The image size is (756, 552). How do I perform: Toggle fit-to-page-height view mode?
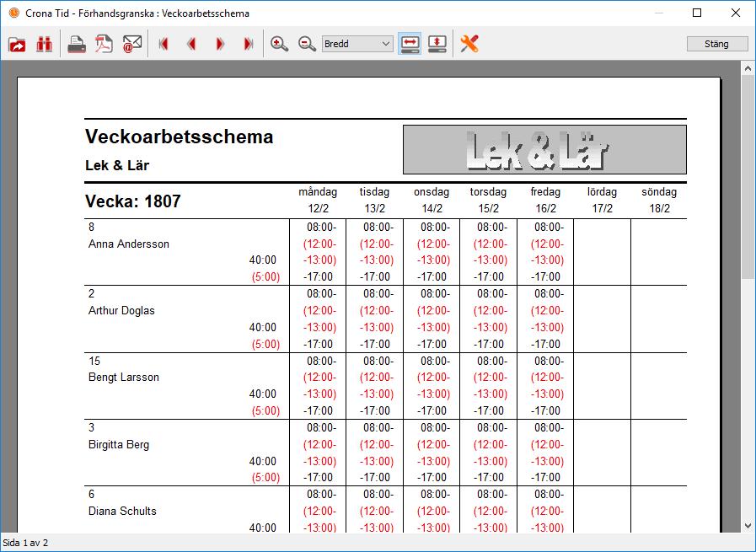click(x=437, y=44)
